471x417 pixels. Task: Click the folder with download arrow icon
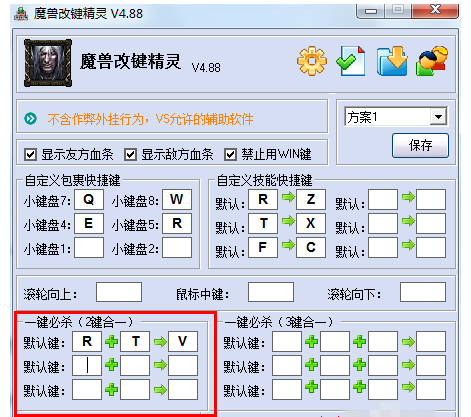(392, 61)
